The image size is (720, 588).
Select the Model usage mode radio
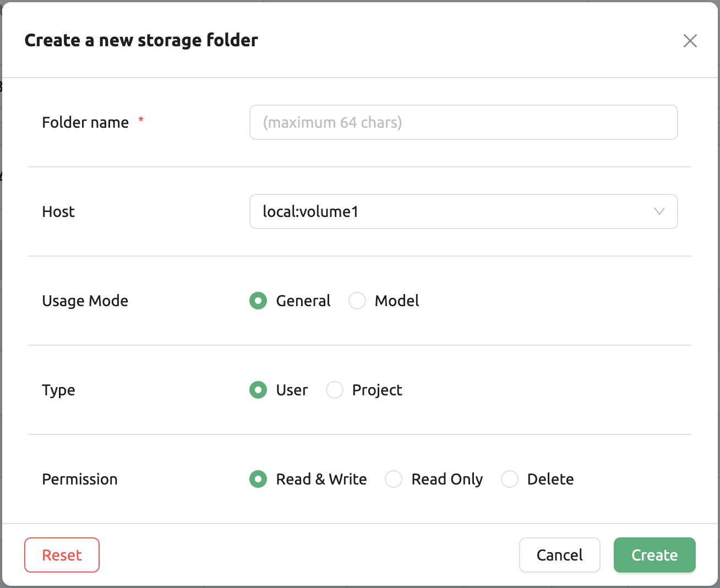(357, 301)
